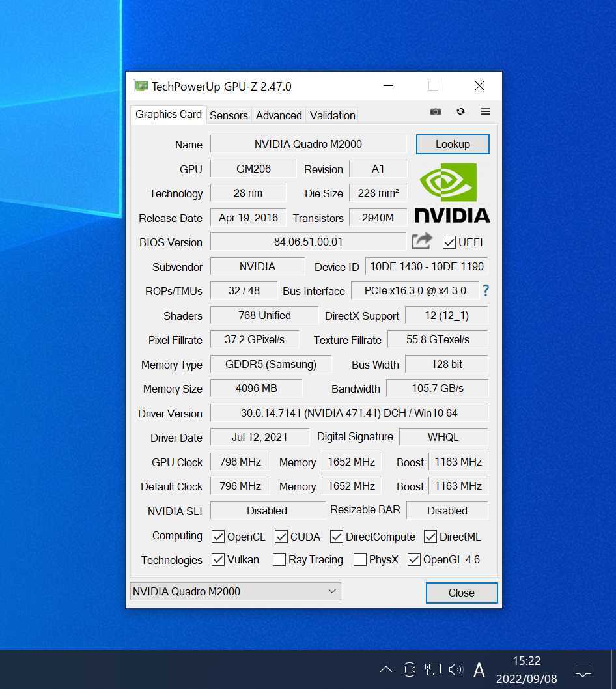Click the GPU field GM206
The image size is (616, 689).
(253, 169)
